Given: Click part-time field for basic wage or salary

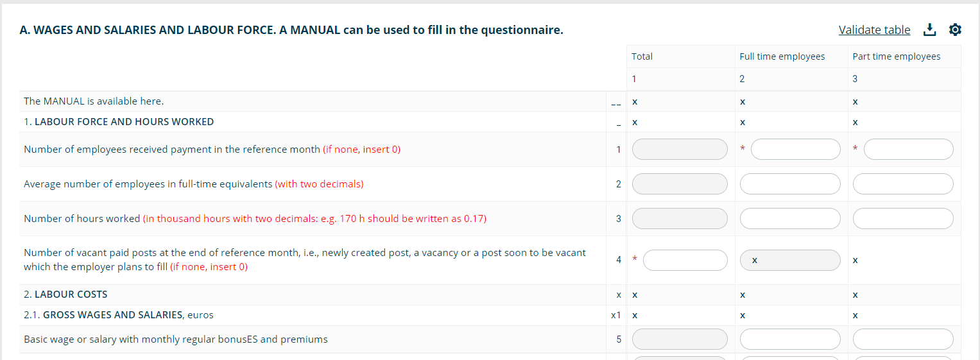Looking at the screenshot, I should point(903,339).
